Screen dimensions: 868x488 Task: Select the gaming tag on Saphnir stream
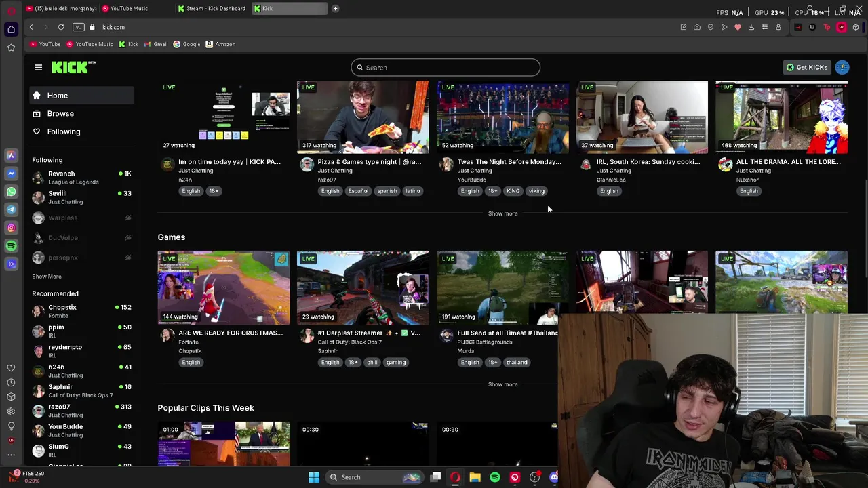(396, 362)
